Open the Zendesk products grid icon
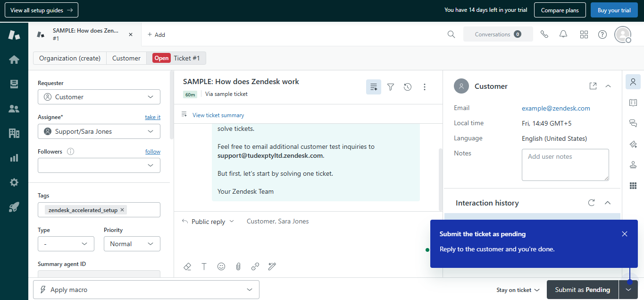 click(584, 34)
